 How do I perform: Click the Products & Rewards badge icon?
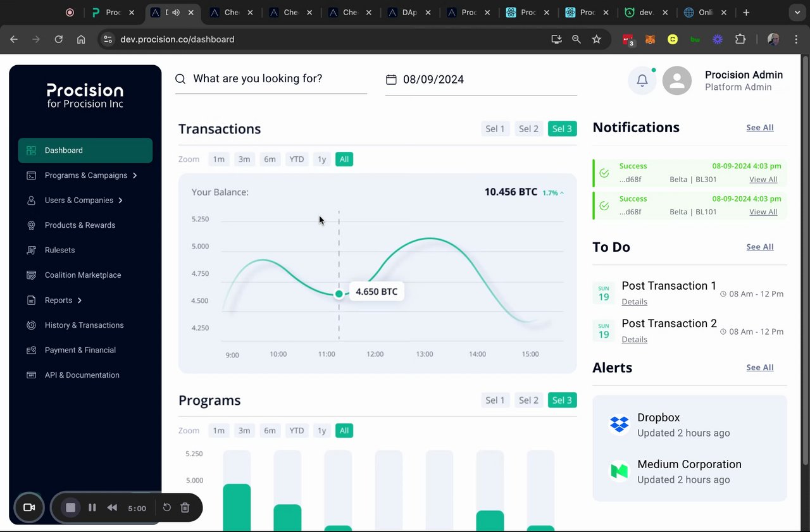31,225
